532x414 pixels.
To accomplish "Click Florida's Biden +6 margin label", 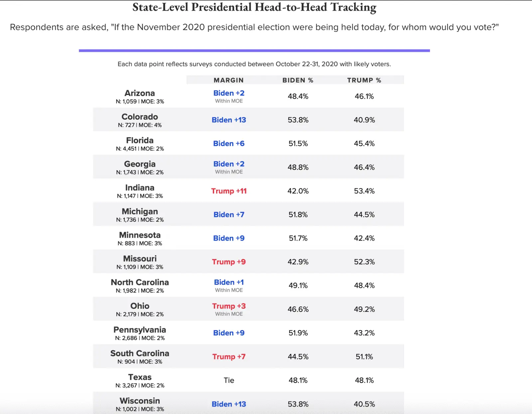I will pyautogui.click(x=229, y=144).
